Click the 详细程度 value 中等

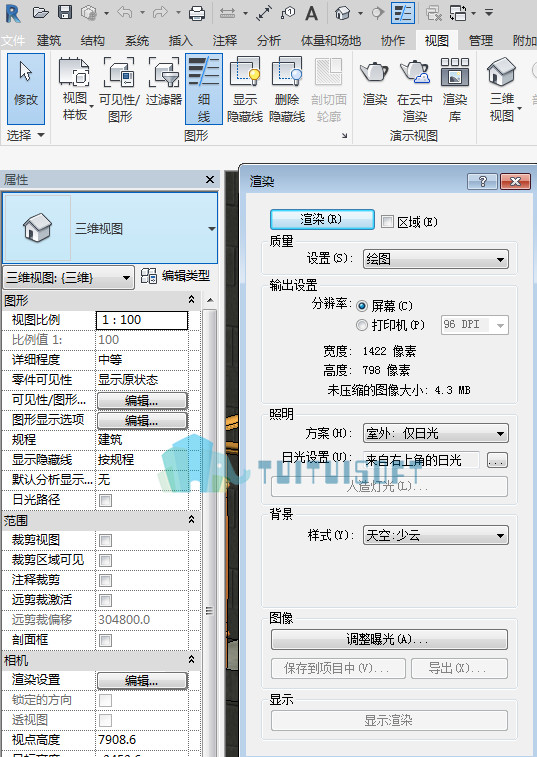(142, 360)
